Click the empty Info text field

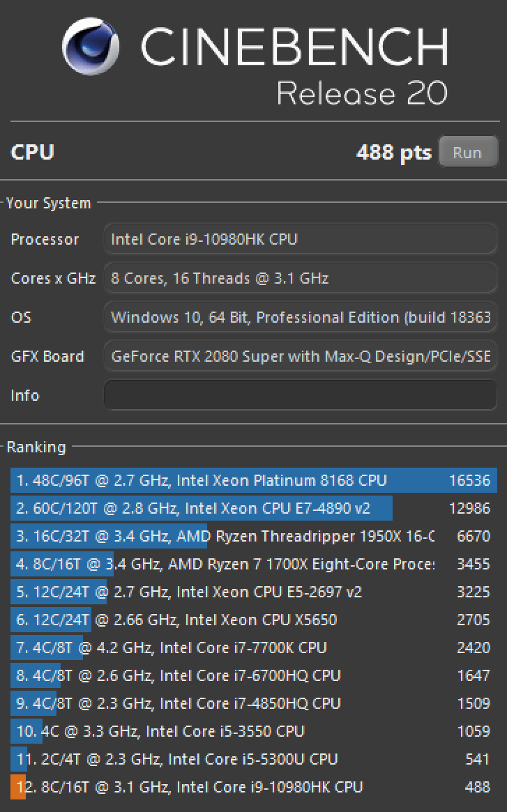pos(300,396)
